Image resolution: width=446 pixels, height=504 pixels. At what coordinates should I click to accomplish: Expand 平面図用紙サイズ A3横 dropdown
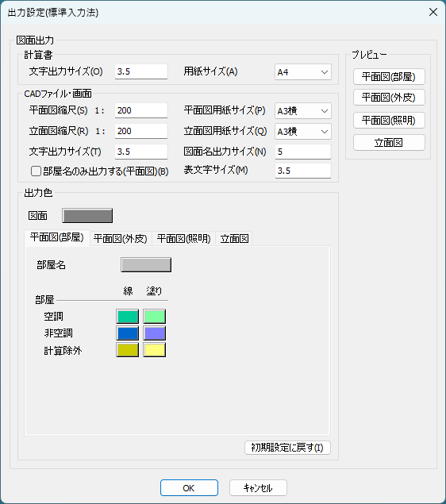pos(302,111)
